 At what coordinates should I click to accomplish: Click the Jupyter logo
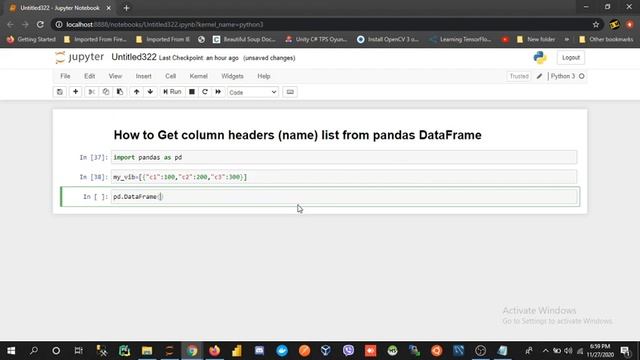tap(79, 58)
